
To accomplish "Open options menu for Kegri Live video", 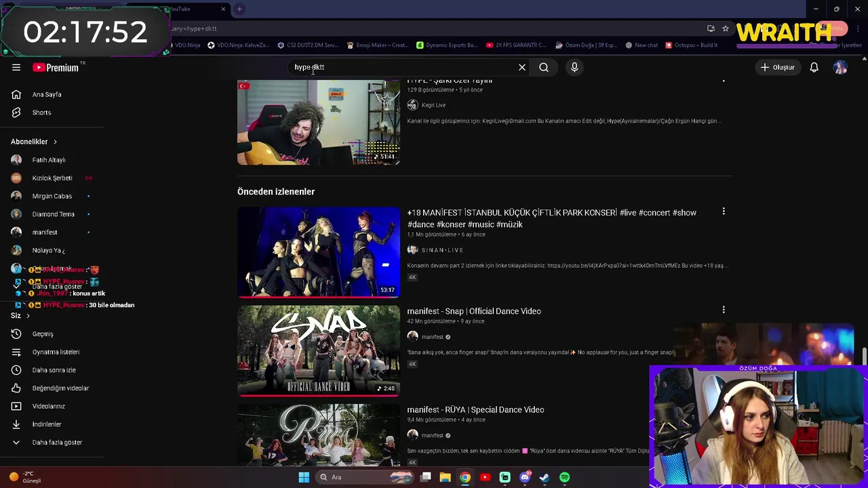I will pyautogui.click(x=724, y=81).
